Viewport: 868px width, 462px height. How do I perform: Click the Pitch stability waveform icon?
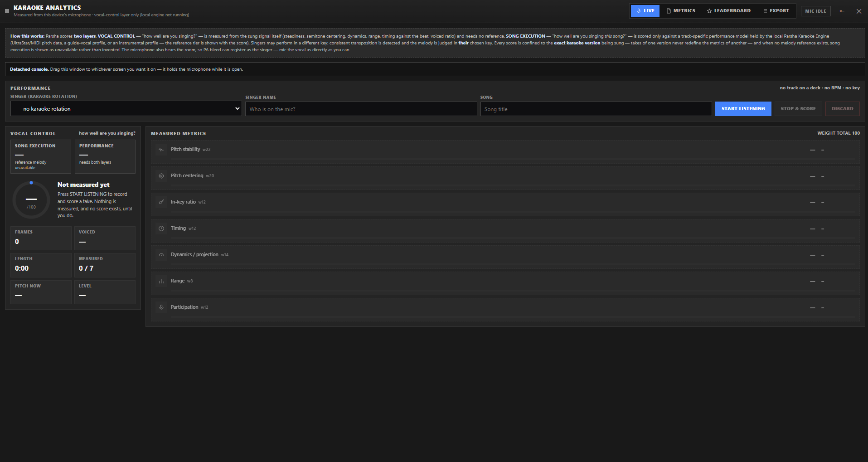pyautogui.click(x=161, y=150)
